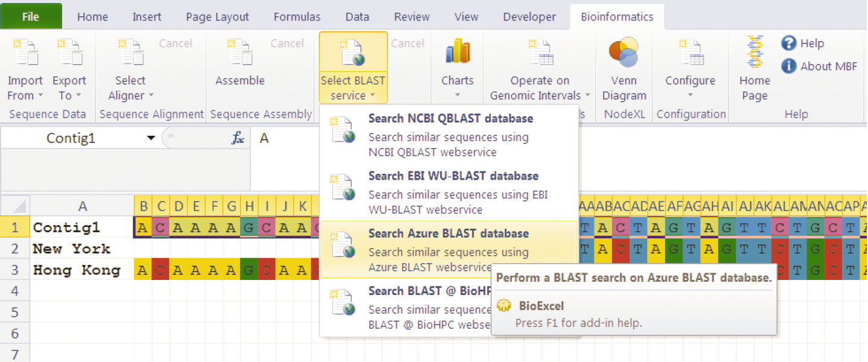Image resolution: width=868 pixels, height=362 pixels.
Task: Open the Charts icon in ribbon
Action: coord(457,53)
